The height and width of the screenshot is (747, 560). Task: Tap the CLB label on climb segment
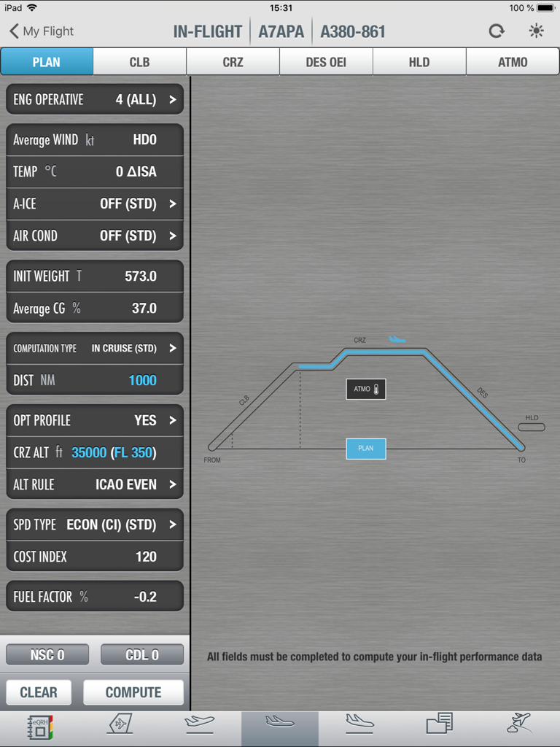[x=244, y=400]
